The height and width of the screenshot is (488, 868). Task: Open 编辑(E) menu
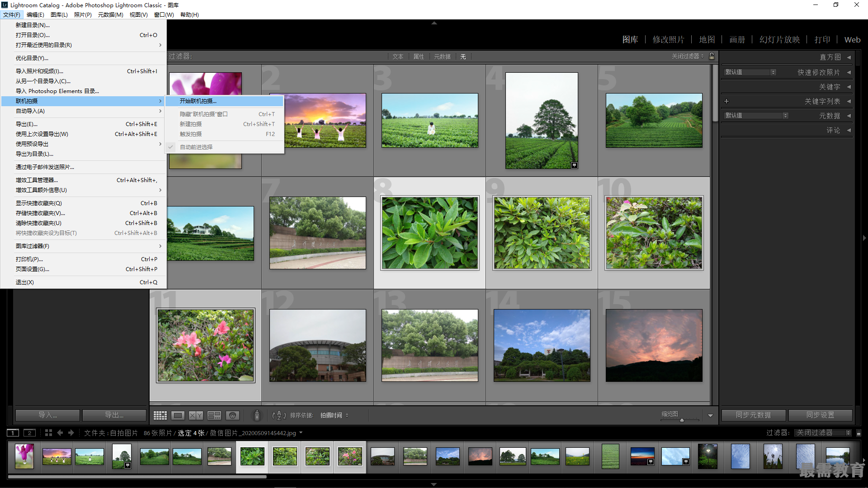click(35, 14)
